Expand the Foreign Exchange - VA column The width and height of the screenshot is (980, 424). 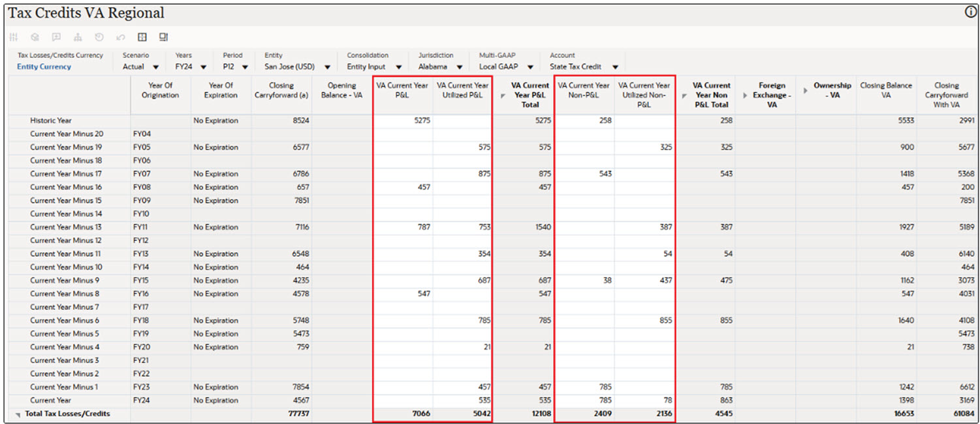(745, 95)
